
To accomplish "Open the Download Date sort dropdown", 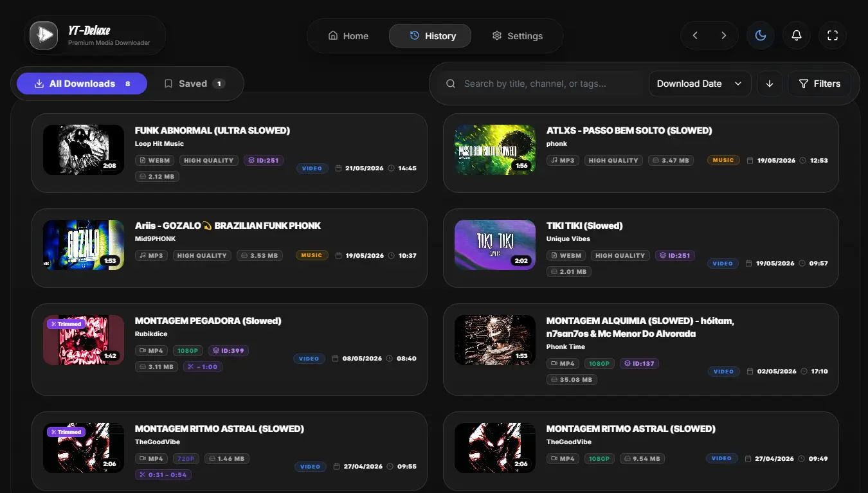I will 700,84.
